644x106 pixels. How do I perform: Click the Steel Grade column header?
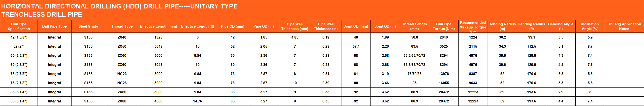88,26
